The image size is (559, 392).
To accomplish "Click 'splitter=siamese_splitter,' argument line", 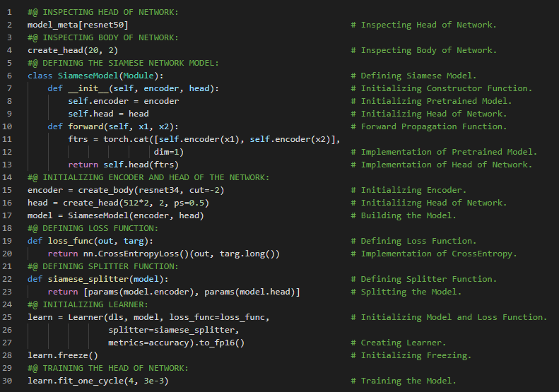I will (175, 330).
